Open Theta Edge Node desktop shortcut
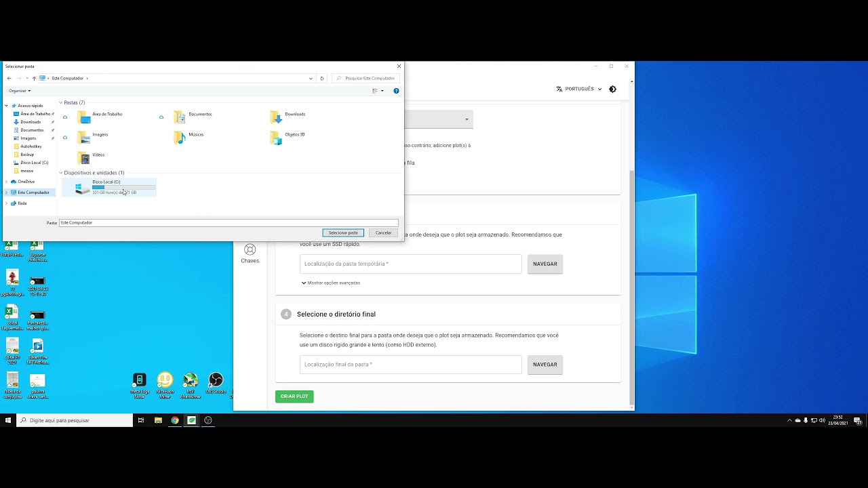This screenshot has width=868, height=488. [x=140, y=384]
